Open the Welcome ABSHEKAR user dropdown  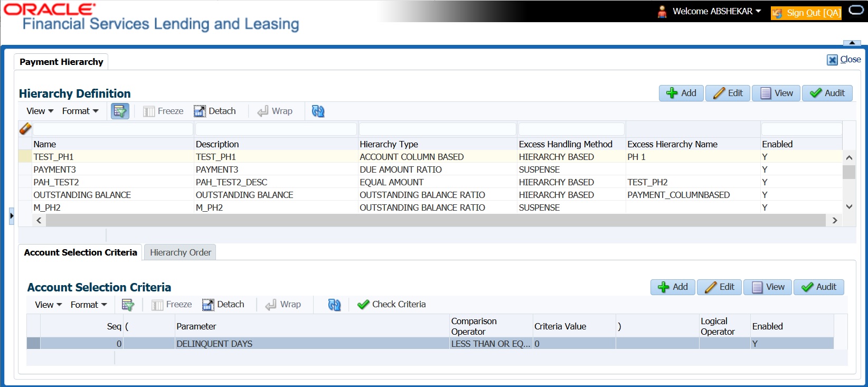pyautogui.click(x=716, y=11)
